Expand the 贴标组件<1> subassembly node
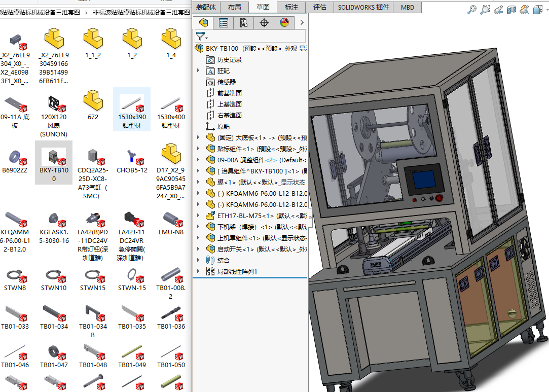This screenshot has width=549, height=392. (198, 149)
